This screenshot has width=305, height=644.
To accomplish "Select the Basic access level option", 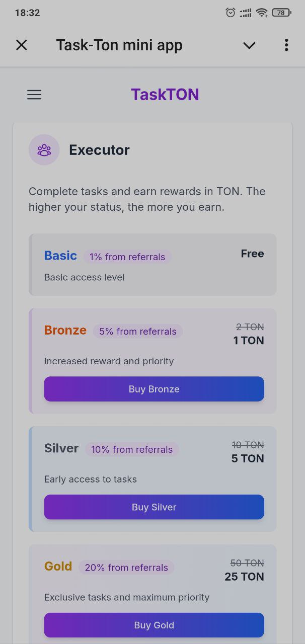I will tap(152, 264).
